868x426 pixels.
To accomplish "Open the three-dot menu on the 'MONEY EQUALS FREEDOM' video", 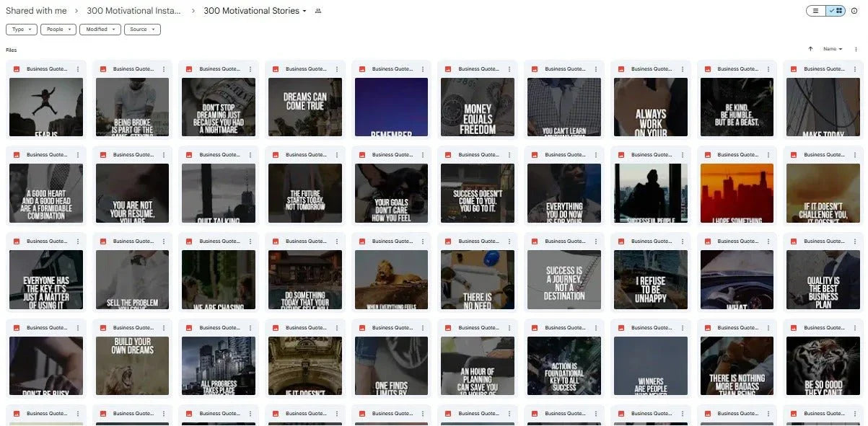I will [x=509, y=68].
